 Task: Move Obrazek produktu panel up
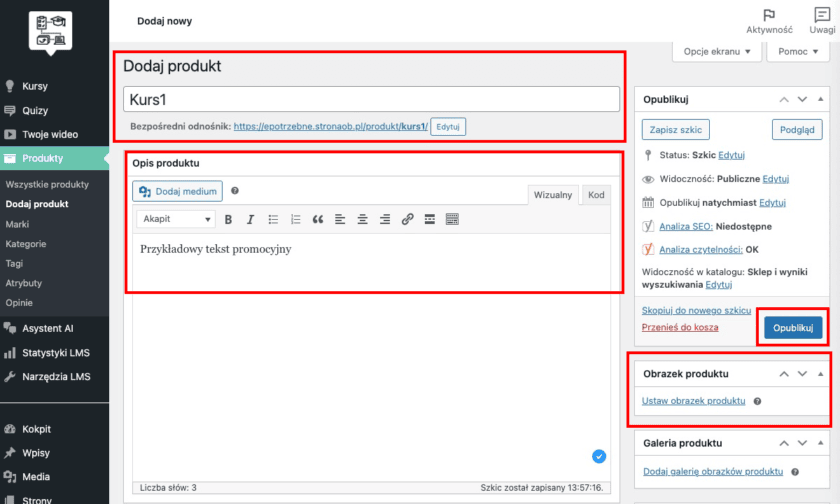coord(784,374)
